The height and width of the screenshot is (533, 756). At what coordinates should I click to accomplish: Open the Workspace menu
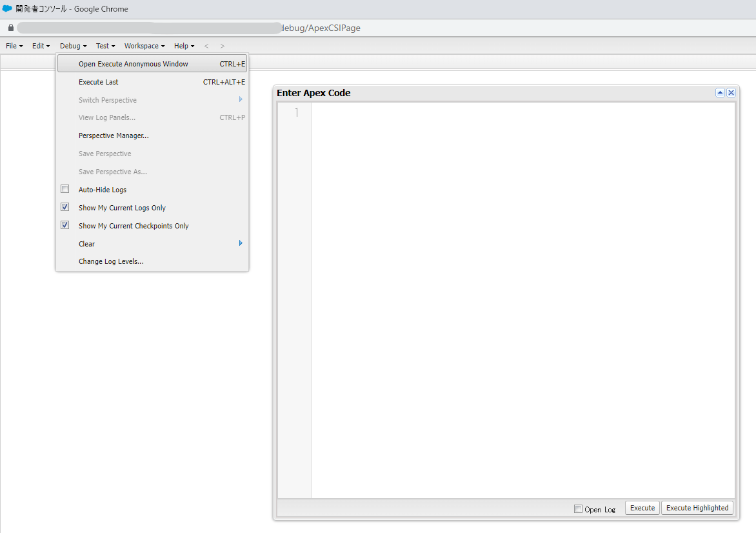144,46
